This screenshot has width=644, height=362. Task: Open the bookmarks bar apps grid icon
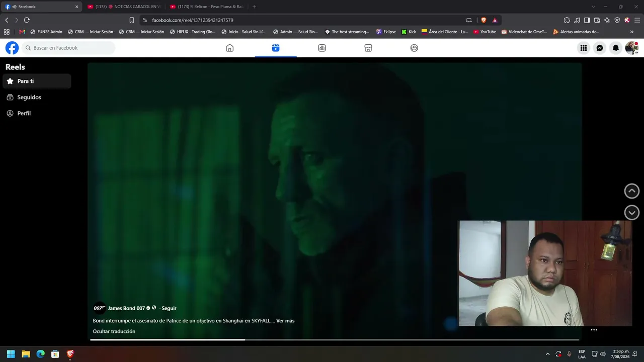point(7,32)
